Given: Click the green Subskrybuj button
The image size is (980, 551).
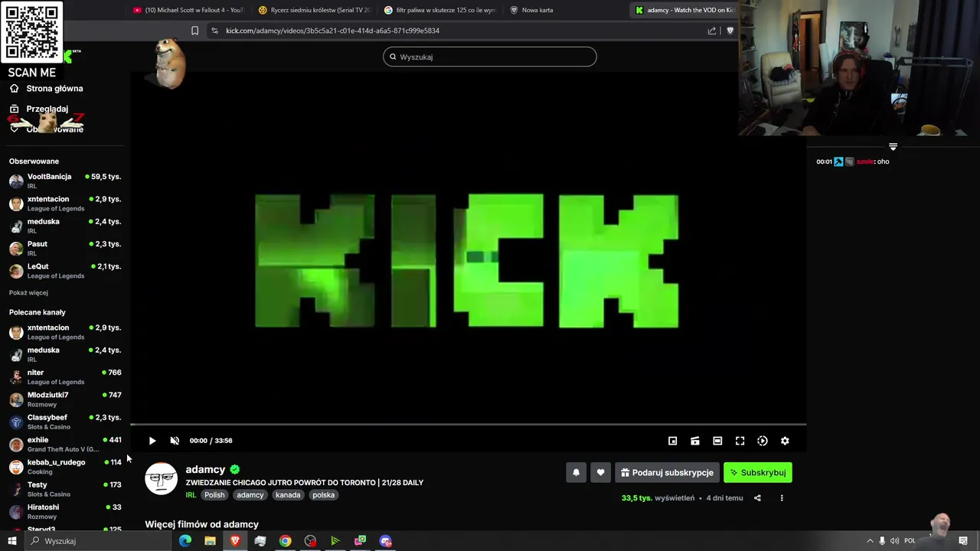Looking at the screenshot, I should [758, 473].
